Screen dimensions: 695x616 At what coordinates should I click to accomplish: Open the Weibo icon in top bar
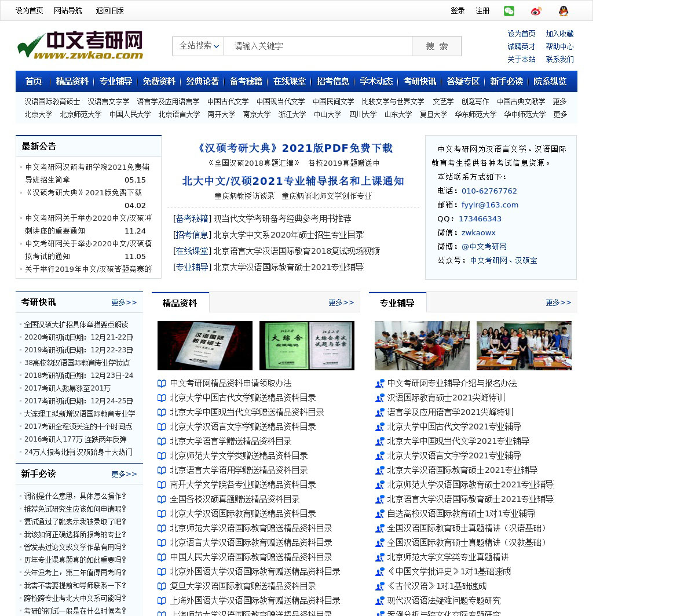[536, 10]
